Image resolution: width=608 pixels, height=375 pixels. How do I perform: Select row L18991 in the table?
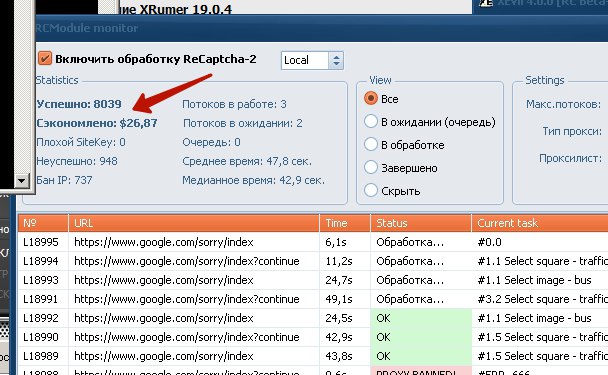(x=313, y=299)
